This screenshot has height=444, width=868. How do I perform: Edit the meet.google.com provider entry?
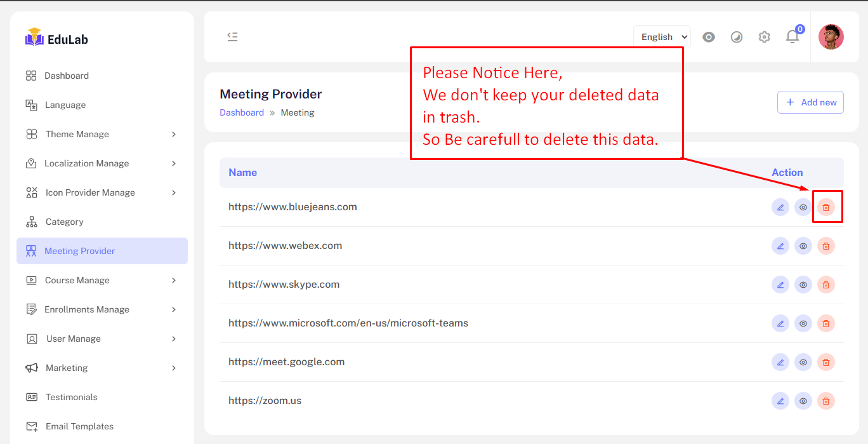pyautogui.click(x=780, y=362)
